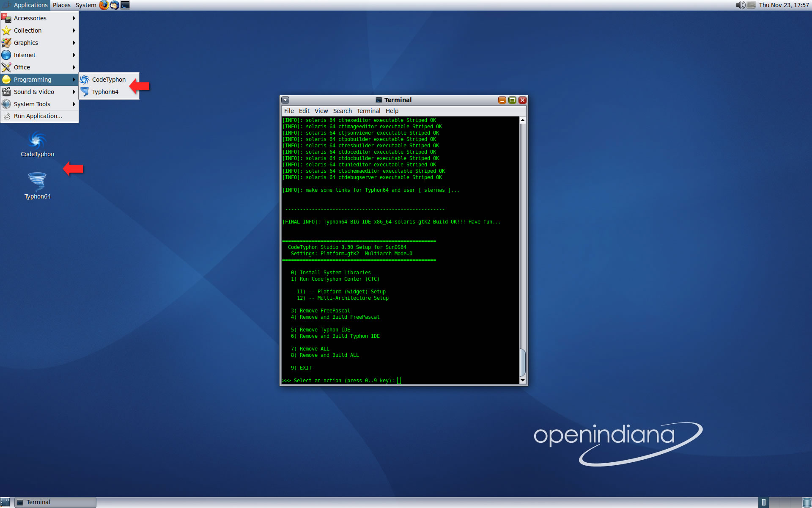Screen dimensions: 812x508
Task: Launch terminal from the top panel icon
Action: pos(125,5)
